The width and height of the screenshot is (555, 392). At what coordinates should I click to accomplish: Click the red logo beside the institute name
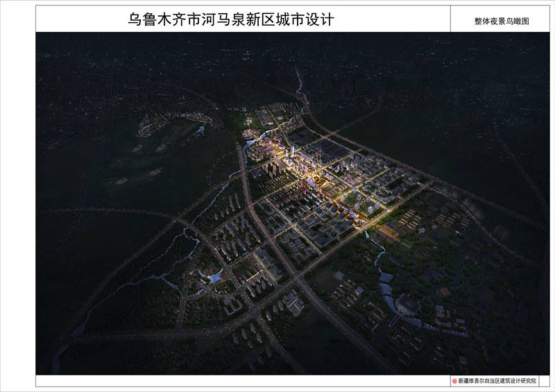(x=454, y=382)
